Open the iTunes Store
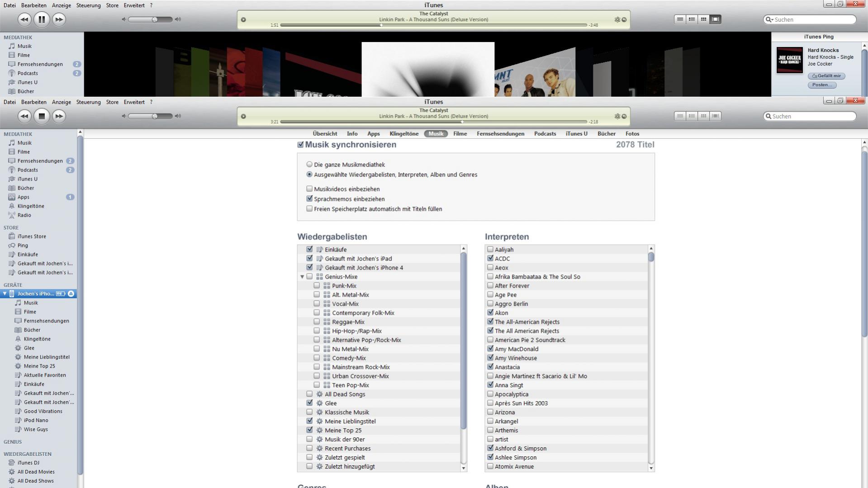868x488 pixels. click(32, 237)
